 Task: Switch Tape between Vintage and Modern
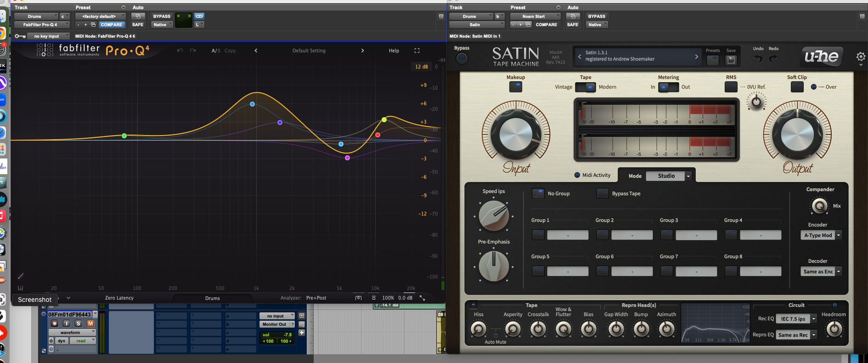tap(586, 87)
